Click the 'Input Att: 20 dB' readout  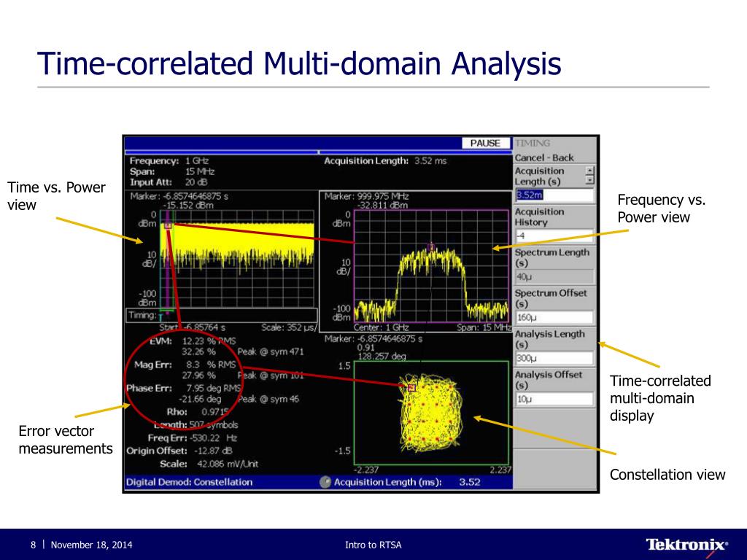coord(169,182)
